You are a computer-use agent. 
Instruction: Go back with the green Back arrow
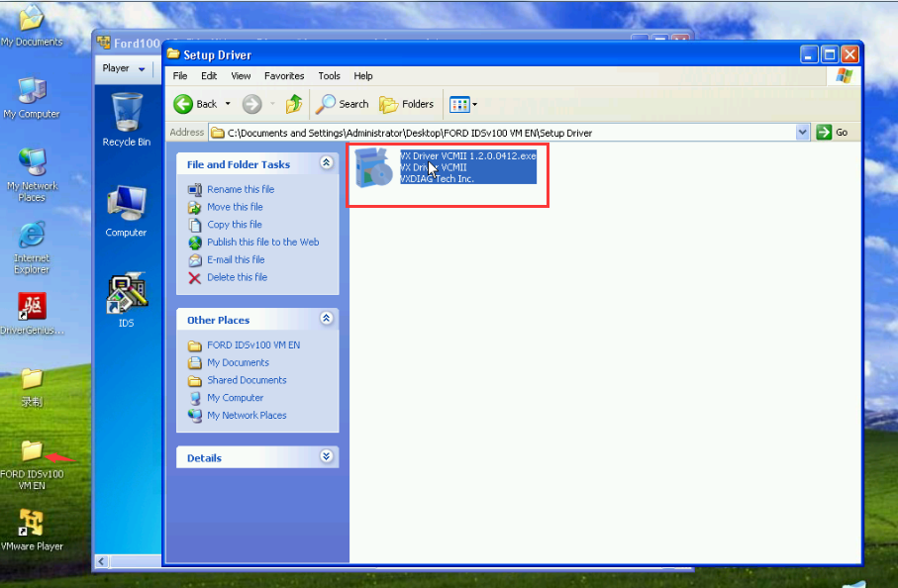coord(195,104)
